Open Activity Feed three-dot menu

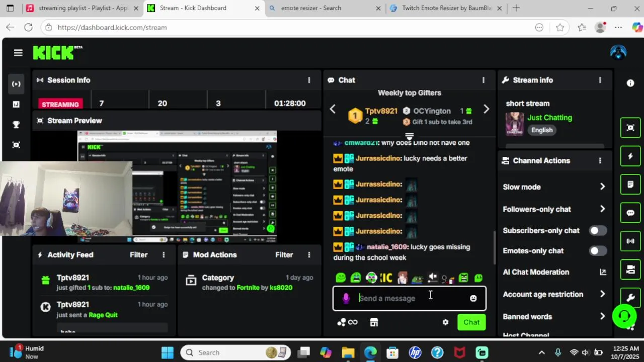[x=164, y=255]
